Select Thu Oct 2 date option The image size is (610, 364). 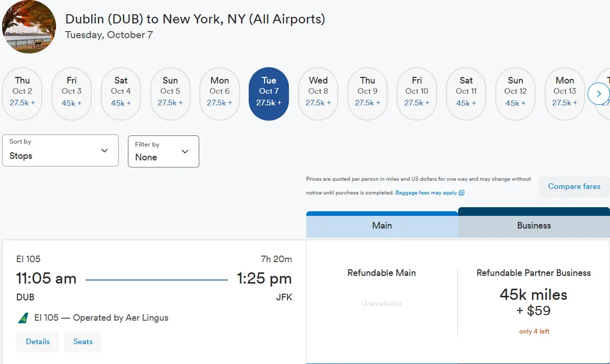tap(22, 94)
